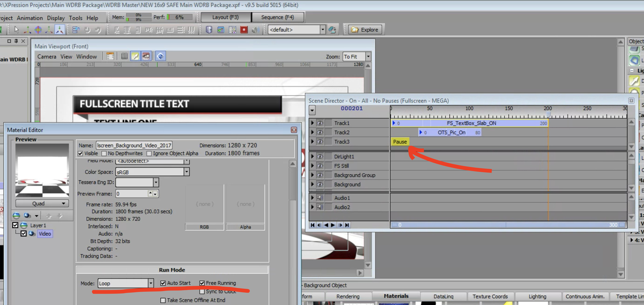Switch to the DataLinq tab

[x=443, y=296]
